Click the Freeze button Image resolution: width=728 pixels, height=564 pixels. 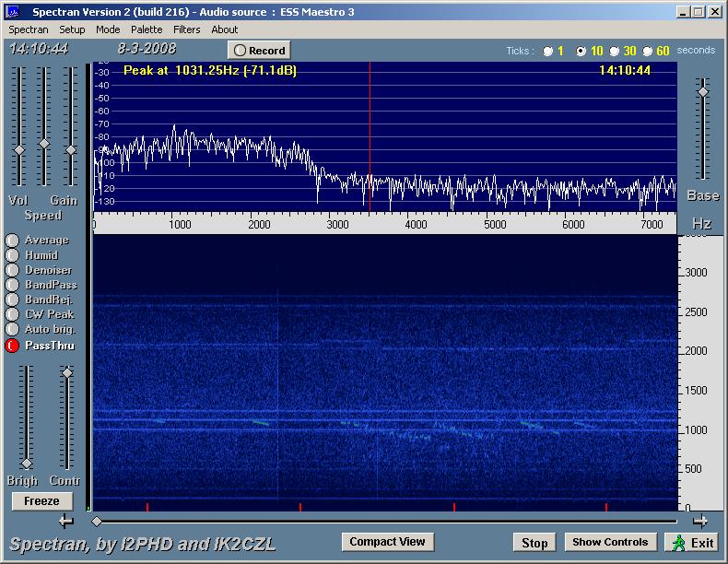pos(41,501)
